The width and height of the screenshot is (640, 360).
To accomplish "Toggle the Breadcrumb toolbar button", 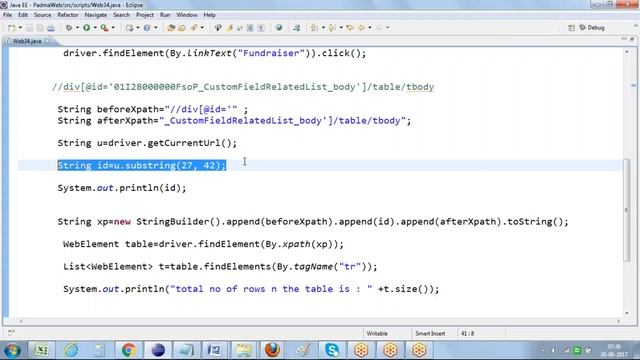I will coord(218,28).
